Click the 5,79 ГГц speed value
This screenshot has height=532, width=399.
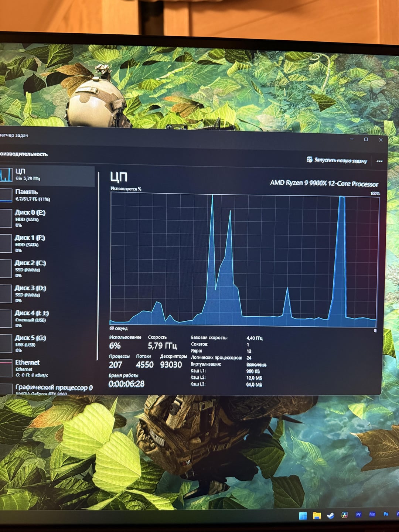(162, 346)
